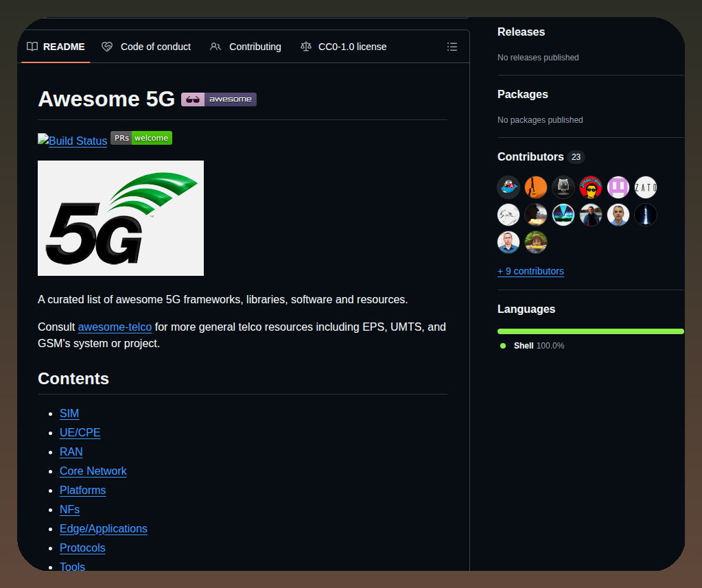Image resolution: width=702 pixels, height=588 pixels.
Task: Click the license scale icon
Action: coord(306,47)
